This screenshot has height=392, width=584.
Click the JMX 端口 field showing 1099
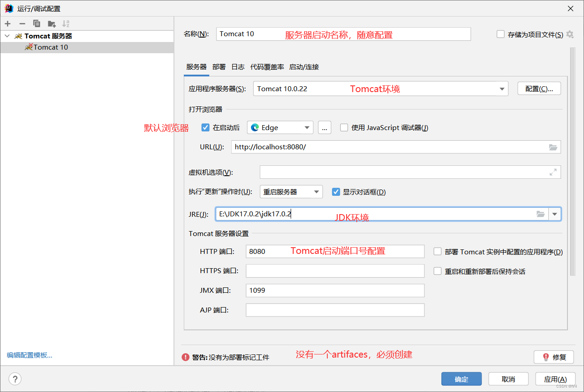coord(335,291)
